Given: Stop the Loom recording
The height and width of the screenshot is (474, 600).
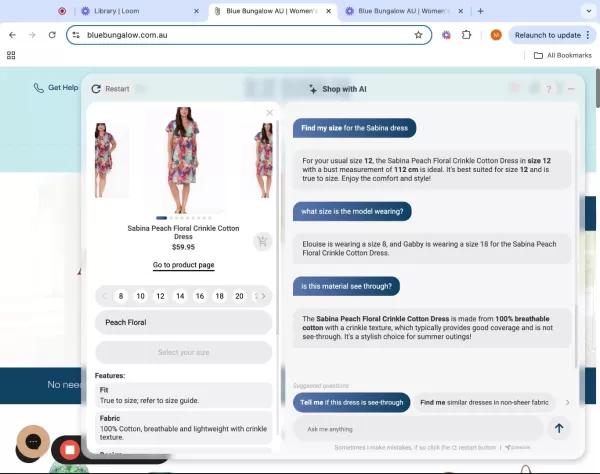Looking at the screenshot, I should click(70, 450).
